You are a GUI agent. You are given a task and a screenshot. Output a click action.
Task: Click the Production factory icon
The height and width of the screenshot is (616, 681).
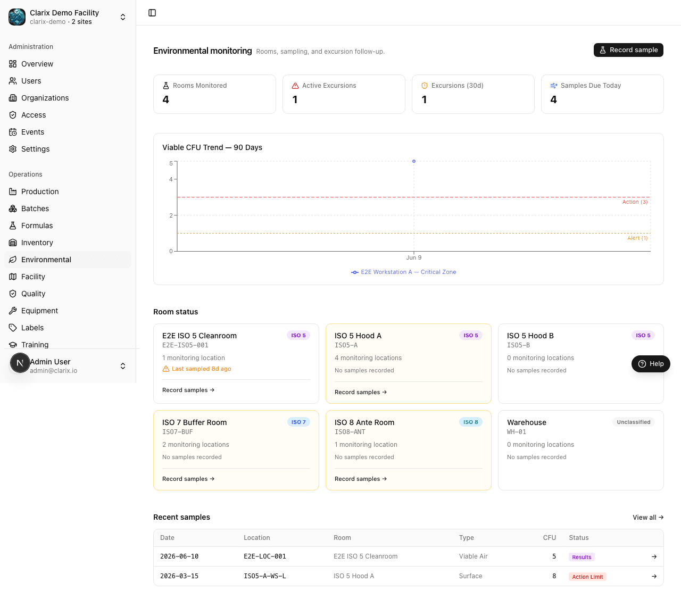(x=13, y=192)
